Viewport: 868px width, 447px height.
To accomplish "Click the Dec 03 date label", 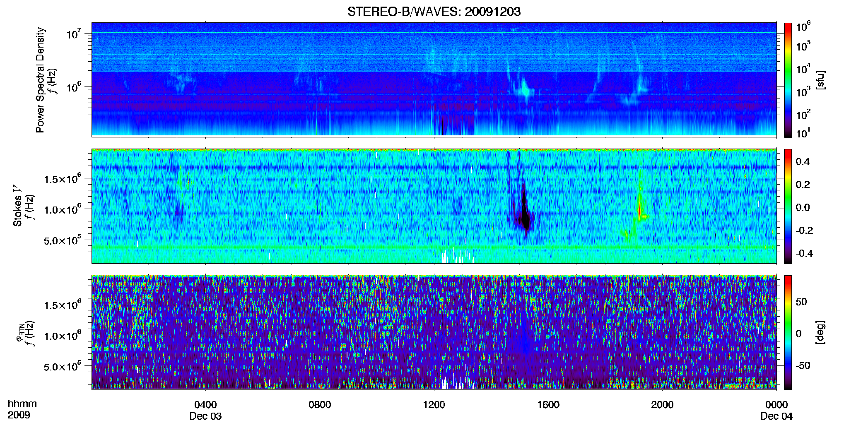I will (x=205, y=416).
